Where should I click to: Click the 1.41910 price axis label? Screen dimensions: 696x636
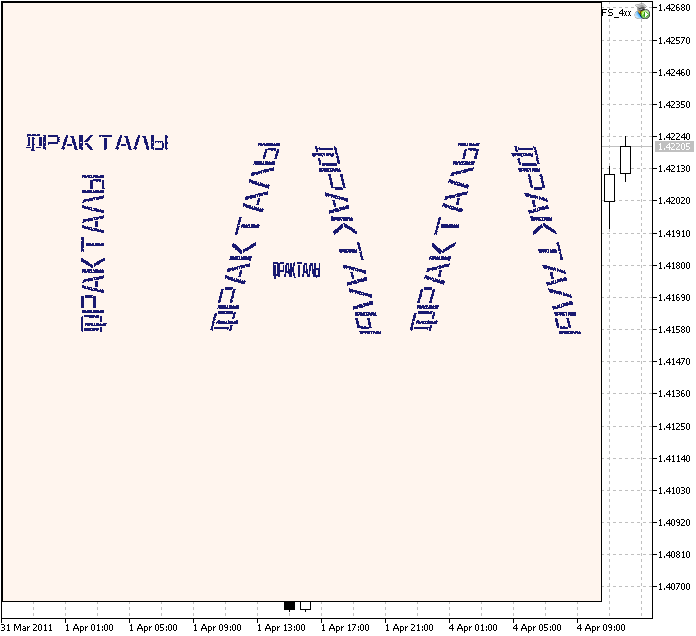point(674,233)
